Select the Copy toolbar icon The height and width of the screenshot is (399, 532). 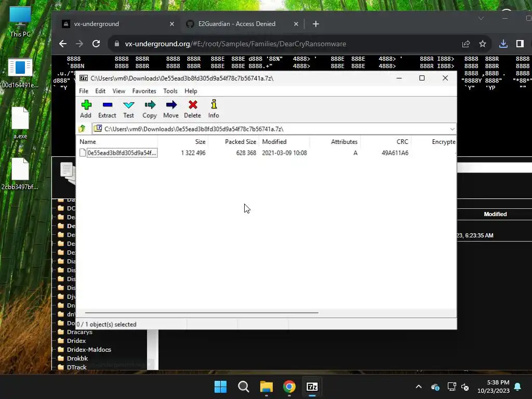pyautogui.click(x=150, y=109)
